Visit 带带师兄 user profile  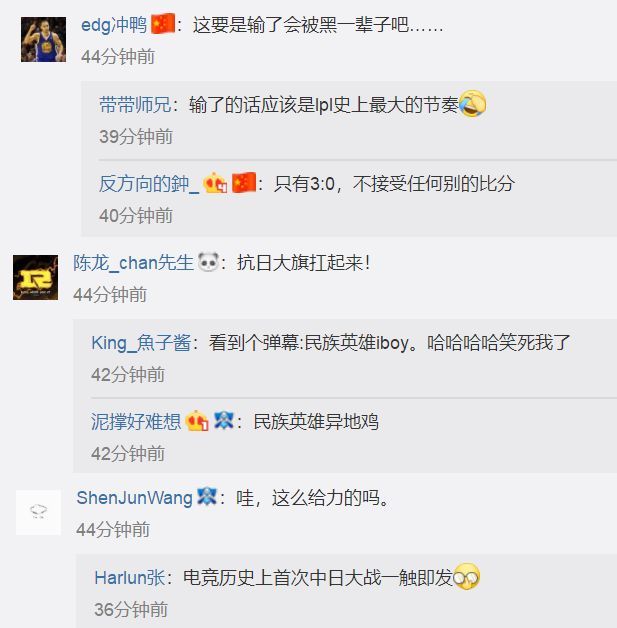135,105
